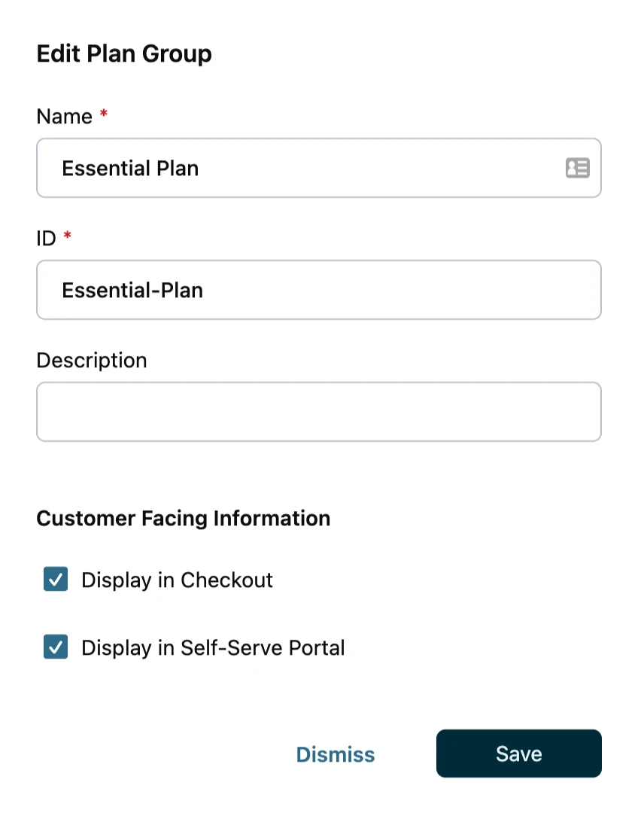Viewport: 644px width, 819px height.
Task: Select the empty Description field
Action: click(319, 412)
